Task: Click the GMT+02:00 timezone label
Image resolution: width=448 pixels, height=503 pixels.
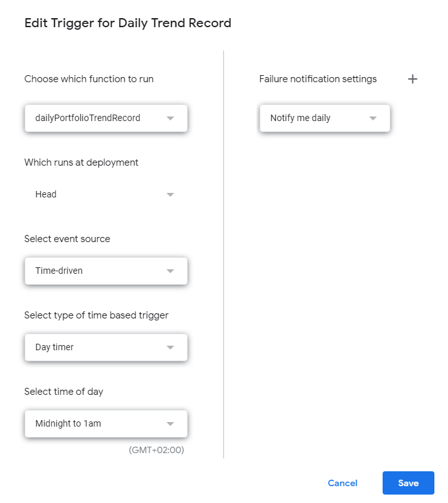Action: pos(156,449)
